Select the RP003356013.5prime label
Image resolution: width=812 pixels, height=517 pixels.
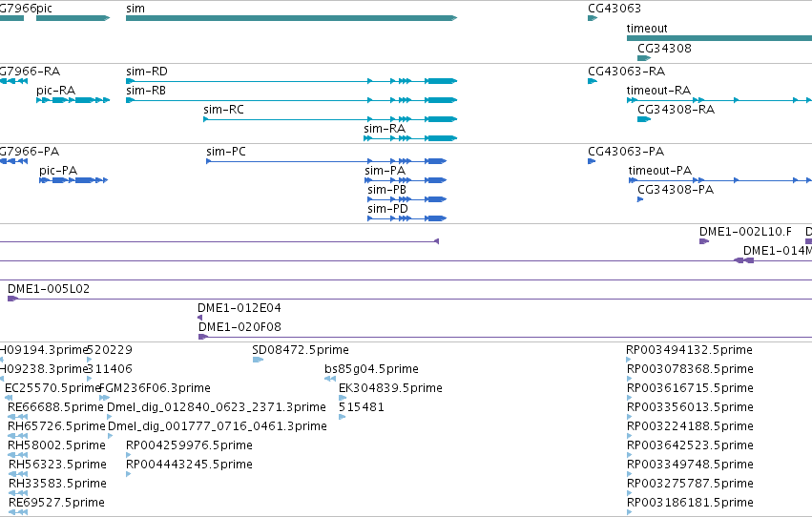click(690, 407)
